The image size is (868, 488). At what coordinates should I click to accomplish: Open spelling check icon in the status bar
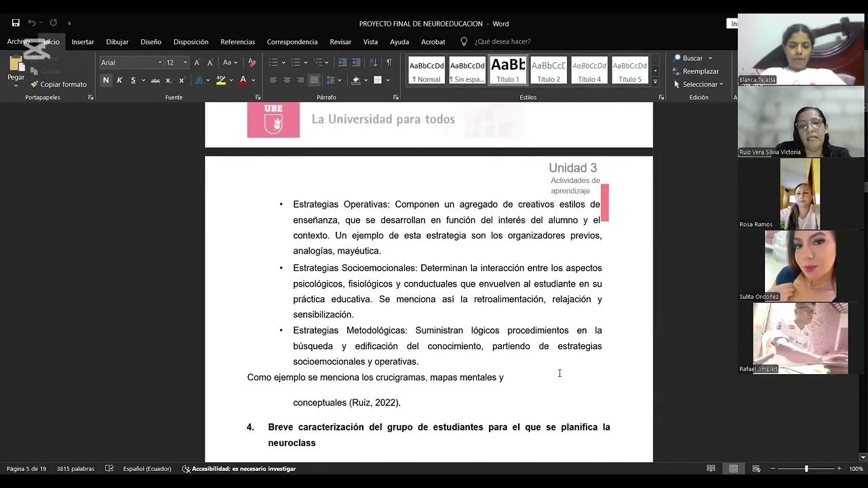109,468
